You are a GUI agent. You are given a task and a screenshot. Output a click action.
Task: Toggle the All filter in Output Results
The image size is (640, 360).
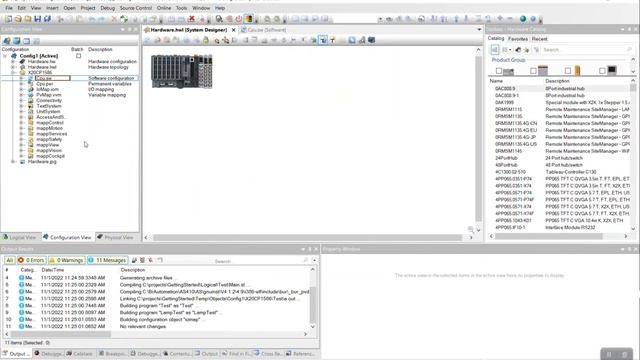(9, 260)
